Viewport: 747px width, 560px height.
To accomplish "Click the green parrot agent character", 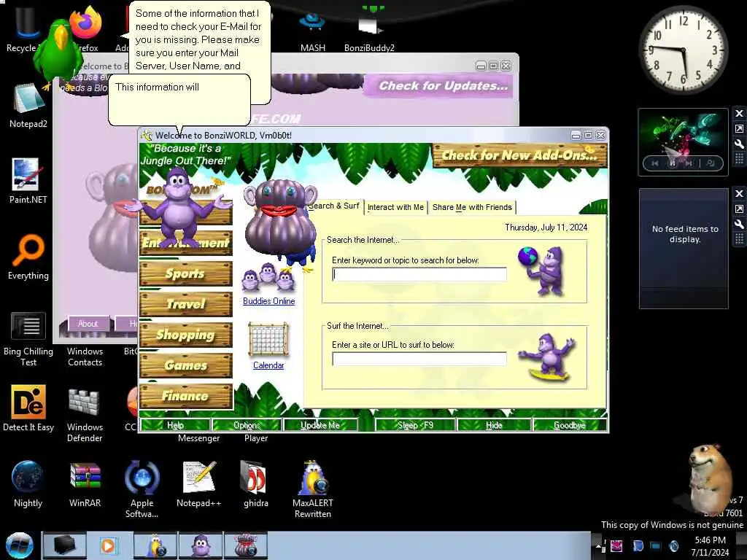I will [59, 53].
